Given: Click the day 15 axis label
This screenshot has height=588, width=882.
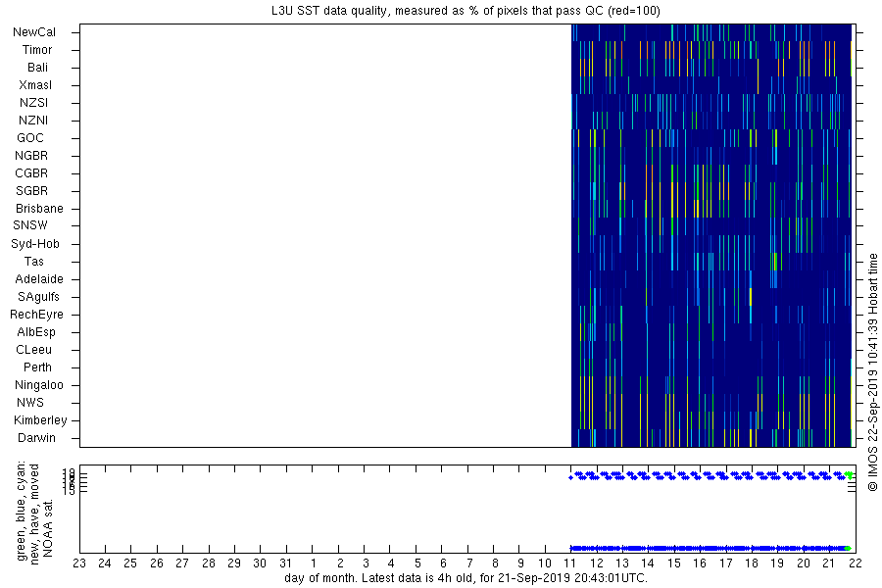Looking at the screenshot, I should 674,563.
